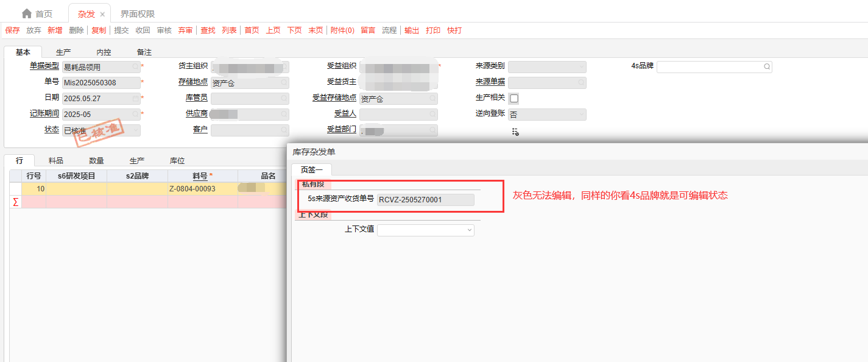Open 附件(0) attachments in toolbar

coord(342,30)
